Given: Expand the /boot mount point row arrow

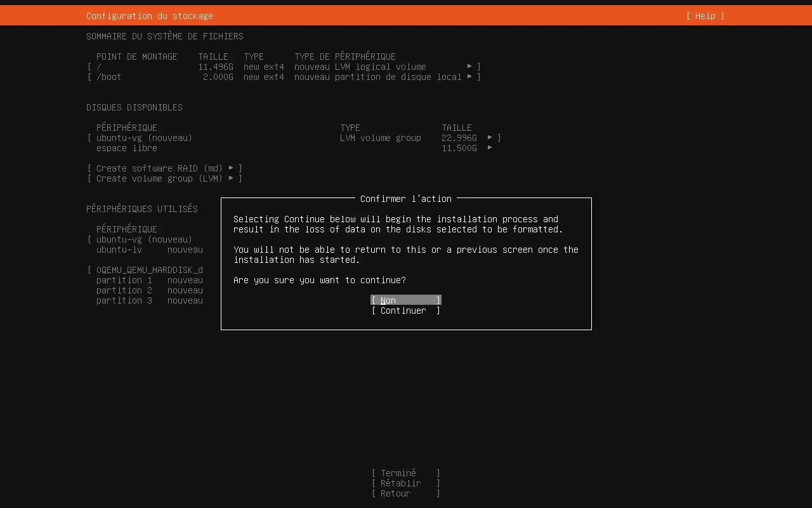Looking at the screenshot, I should [469, 77].
